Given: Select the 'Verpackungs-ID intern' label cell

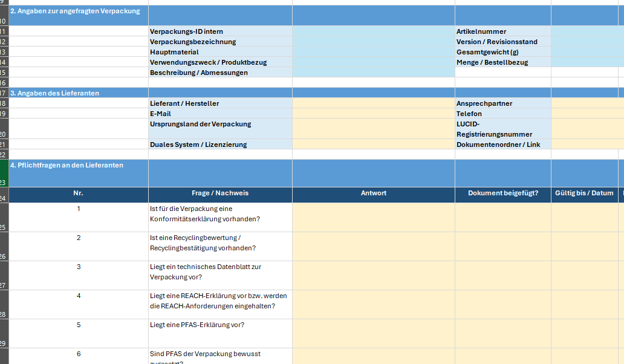Looking at the screenshot, I should click(220, 31).
